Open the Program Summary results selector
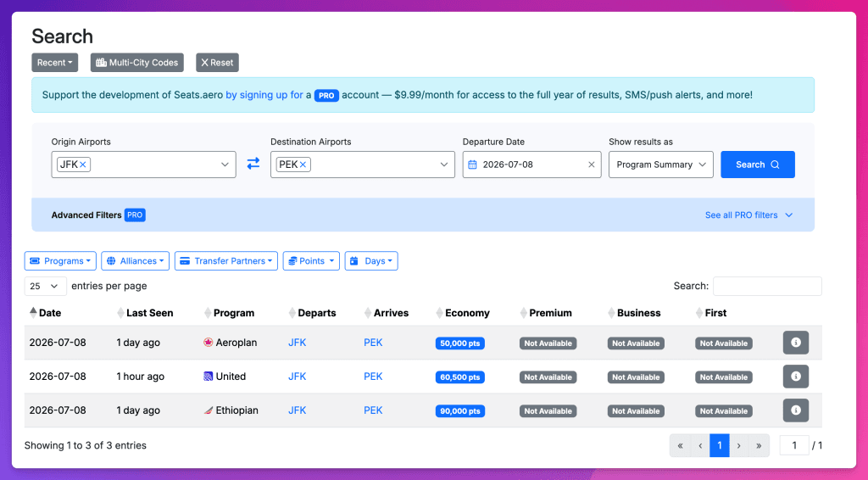Screen dimensions: 868x480 point(661,165)
